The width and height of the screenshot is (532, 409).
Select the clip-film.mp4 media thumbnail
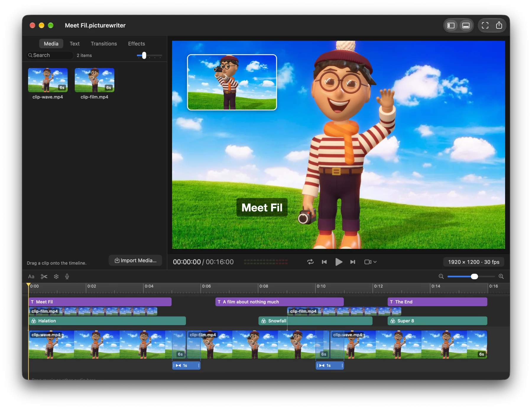point(95,80)
